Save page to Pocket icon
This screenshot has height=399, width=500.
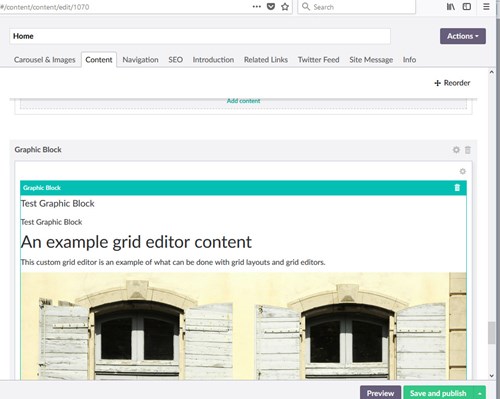271,7
